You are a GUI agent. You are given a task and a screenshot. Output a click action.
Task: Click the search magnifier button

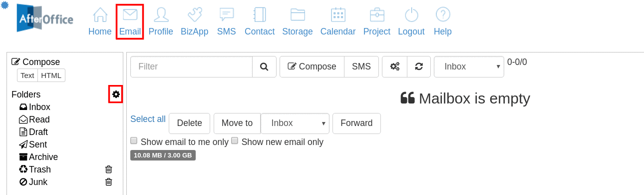264,66
